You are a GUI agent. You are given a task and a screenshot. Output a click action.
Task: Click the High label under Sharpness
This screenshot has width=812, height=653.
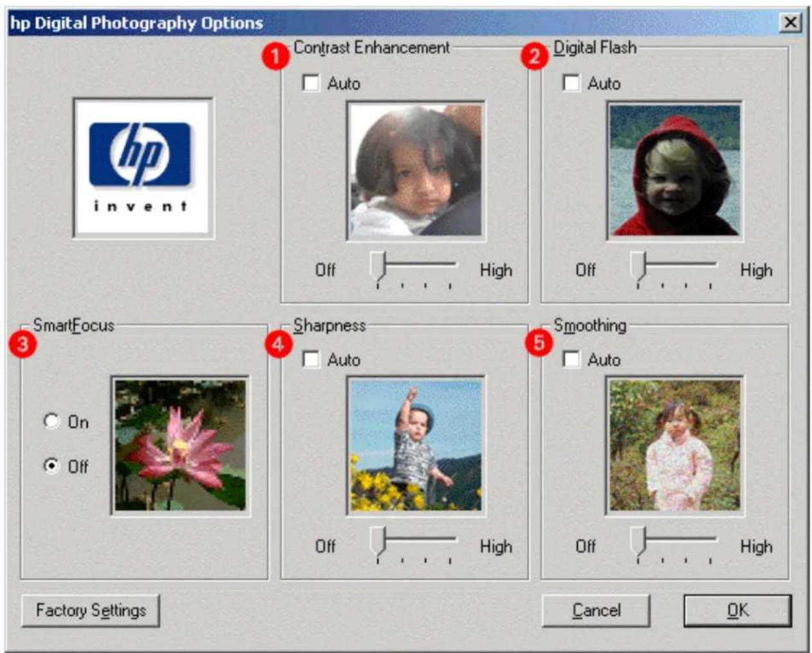click(496, 547)
